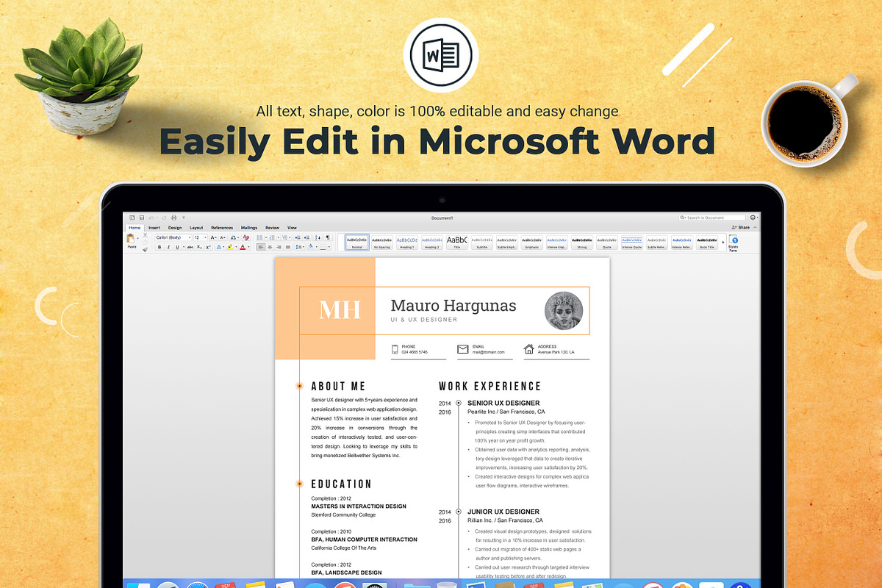Click the Redo icon in title bar
Image resolution: width=882 pixels, height=588 pixels.
[x=164, y=218]
